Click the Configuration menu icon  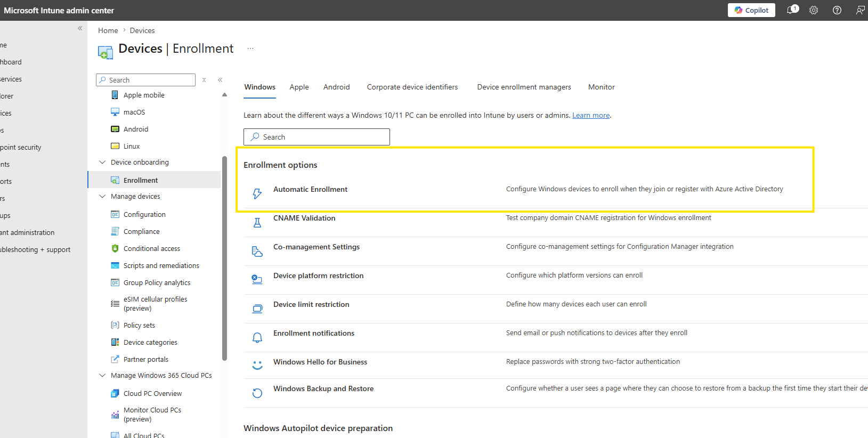pos(115,214)
